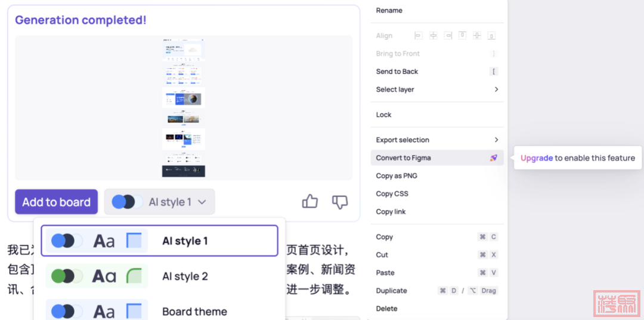644x320 pixels.
Task: Click the rounded green corner icon in AI style 2
Action: coord(134,276)
